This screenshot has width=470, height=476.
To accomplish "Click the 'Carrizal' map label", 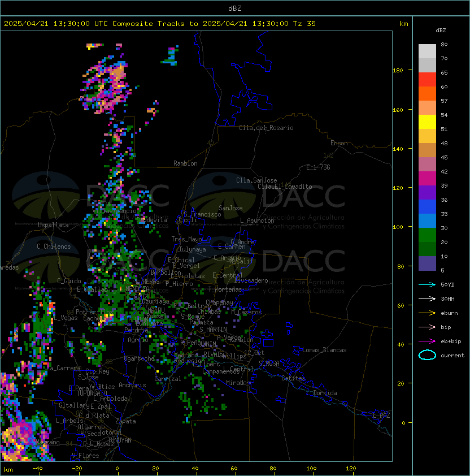I will click(168, 379).
